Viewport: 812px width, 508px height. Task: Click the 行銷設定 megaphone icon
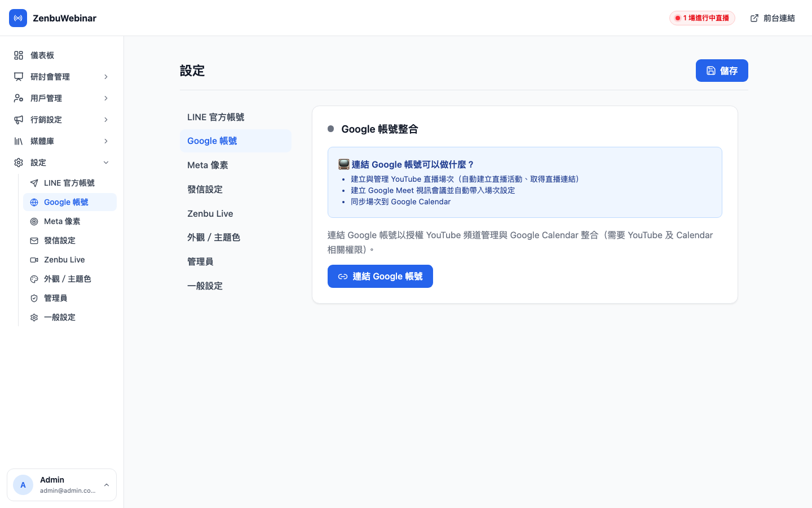pos(19,120)
